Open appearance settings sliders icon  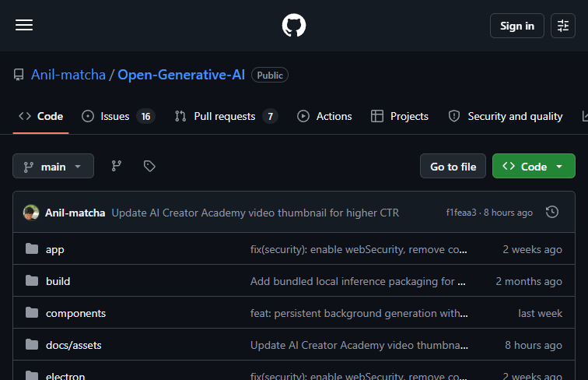[x=563, y=26]
